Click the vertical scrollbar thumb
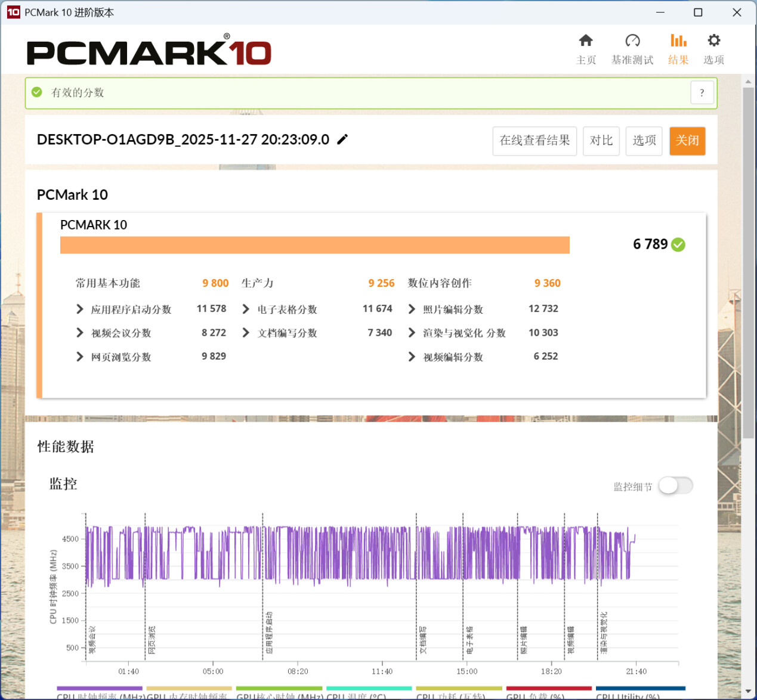Viewport: 757px width, 700px height. coord(748,262)
